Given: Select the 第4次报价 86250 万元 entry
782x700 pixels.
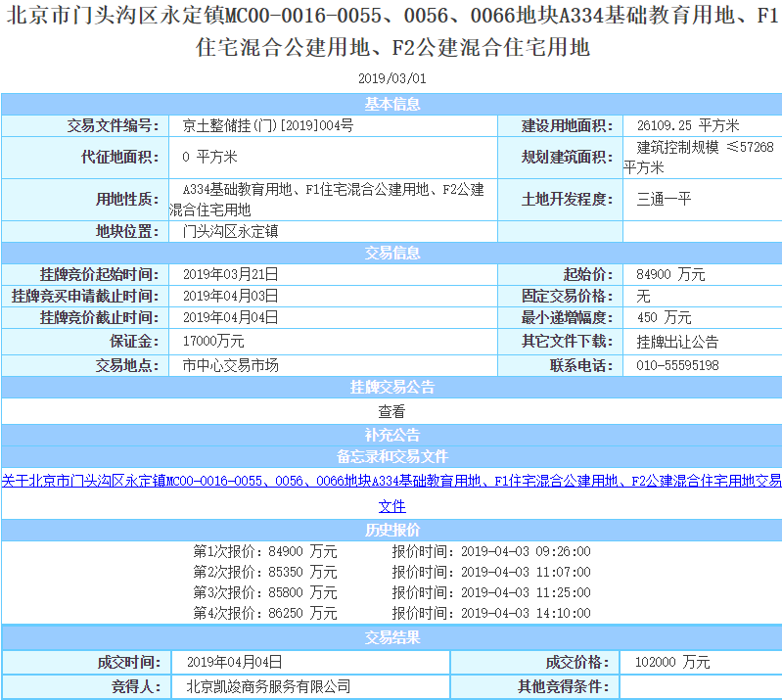Looking at the screenshot, I should click(x=264, y=613).
